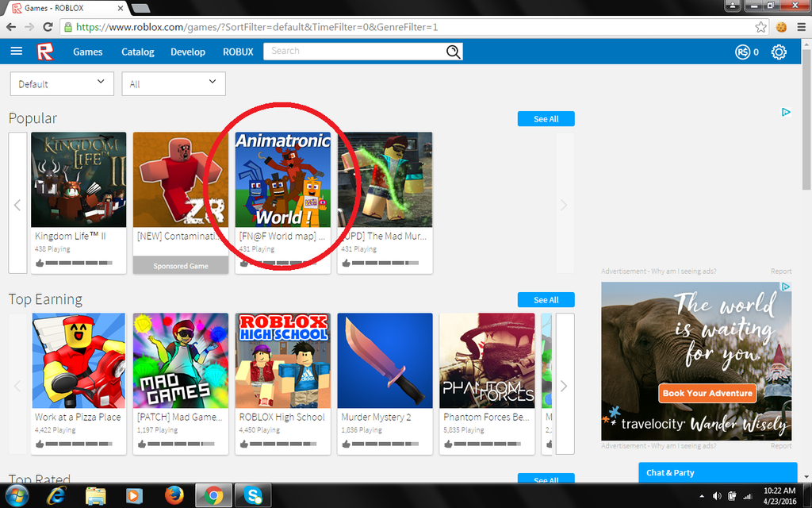Open the Chrome menu icon

coord(801,27)
